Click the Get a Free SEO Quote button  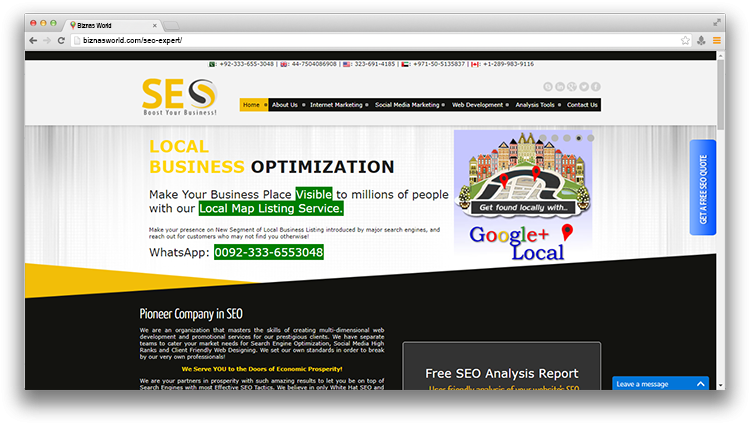(x=703, y=187)
